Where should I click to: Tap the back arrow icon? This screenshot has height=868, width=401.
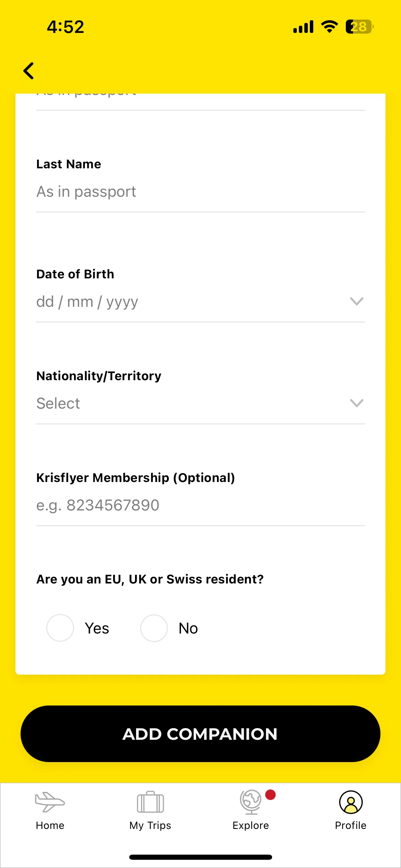coord(29,71)
